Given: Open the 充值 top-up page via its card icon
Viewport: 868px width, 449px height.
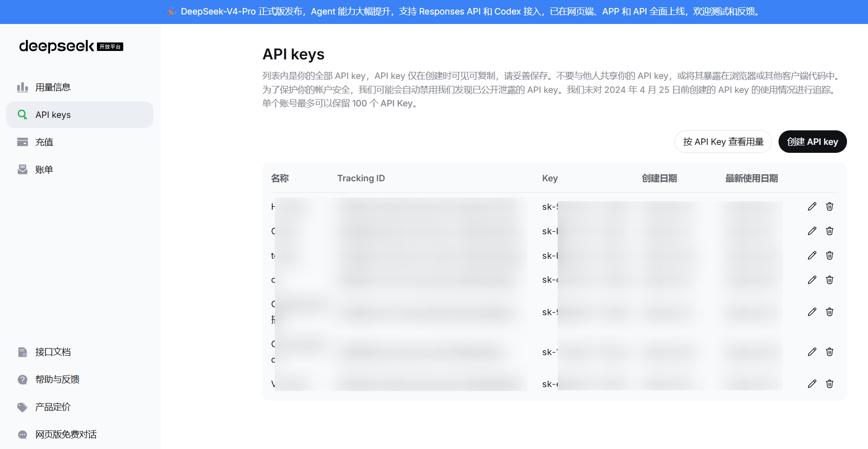Looking at the screenshot, I should 22,142.
